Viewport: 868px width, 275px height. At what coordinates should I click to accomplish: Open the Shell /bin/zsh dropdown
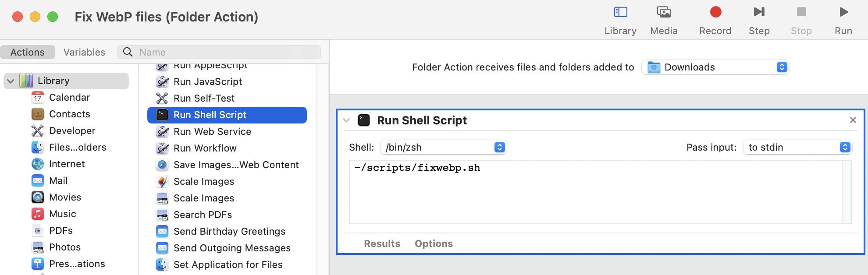(x=443, y=148)
